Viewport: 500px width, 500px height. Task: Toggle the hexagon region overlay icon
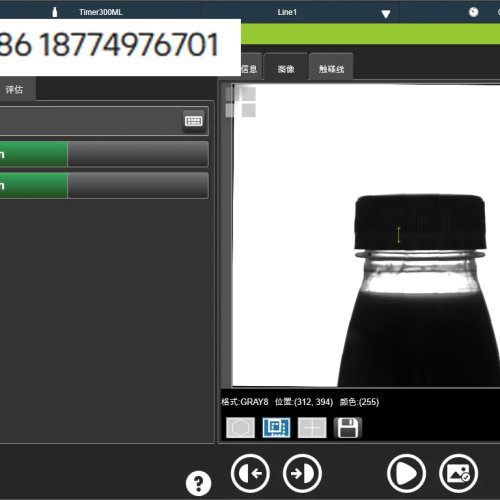pos(240,428)
